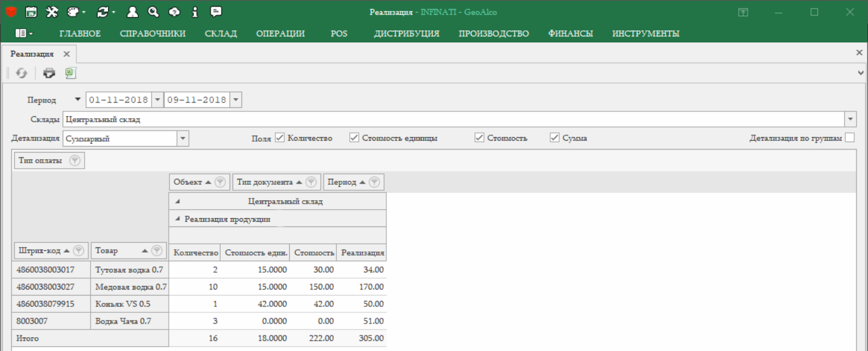Toggle the Сумма checkbox
Image resolution: width=868 pixels, height=351 pixels.
coord(555,138)
